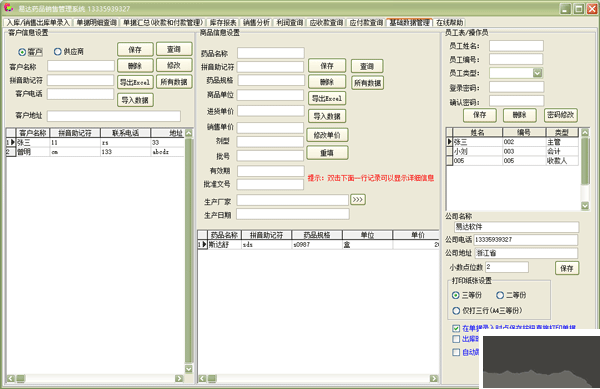Click the 批准文号 input field
The image size is (600, 389).
[270, 184]
